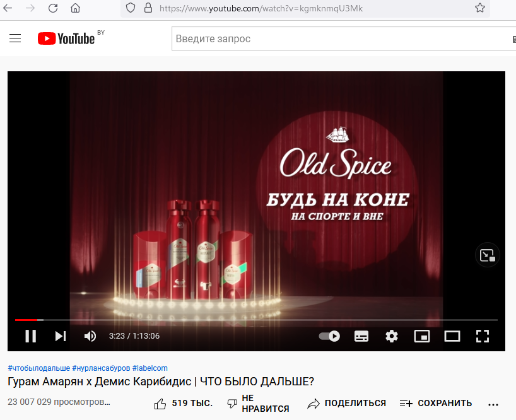The image size is (516, 420).
Task: Enable theater mode
Action: pos(452,336)
